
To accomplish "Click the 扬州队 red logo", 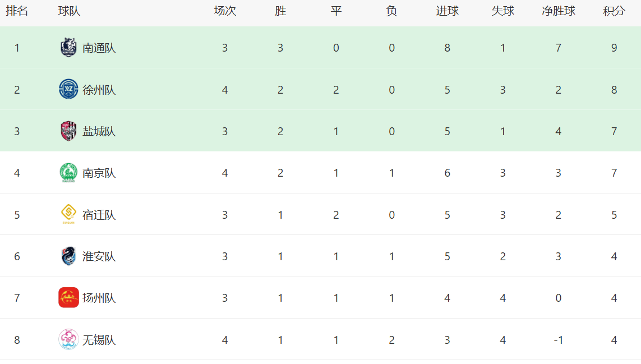I will (68, 298).
